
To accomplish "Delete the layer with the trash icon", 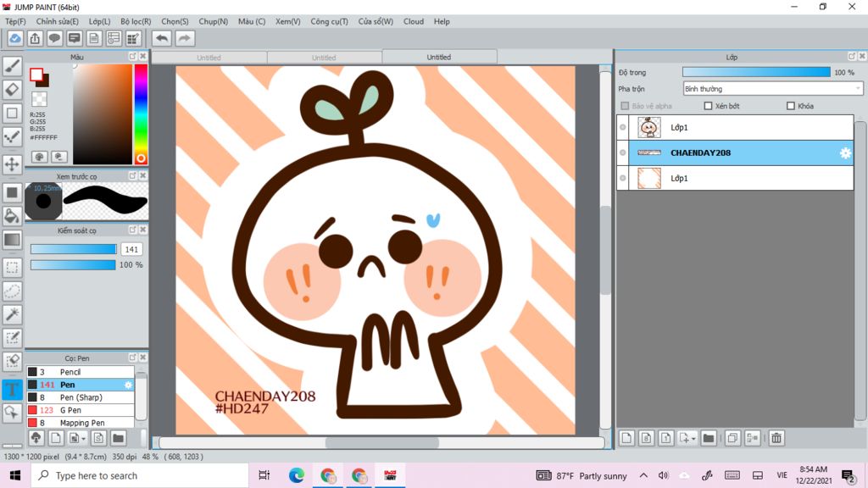I will 776,438.
